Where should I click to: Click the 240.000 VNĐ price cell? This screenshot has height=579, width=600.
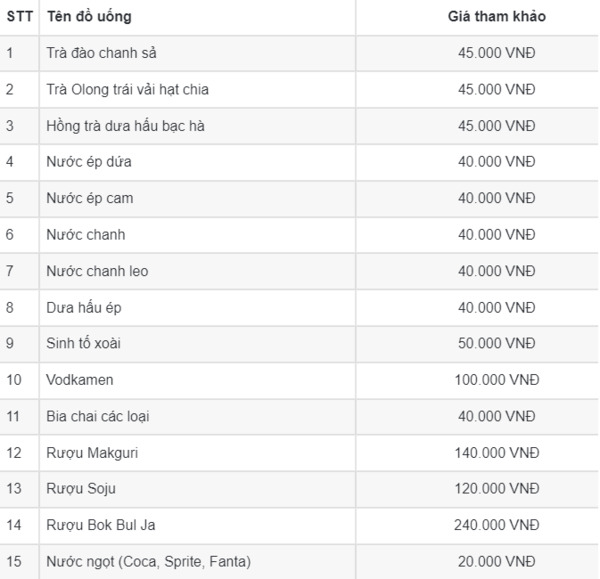tap(497, 525)
